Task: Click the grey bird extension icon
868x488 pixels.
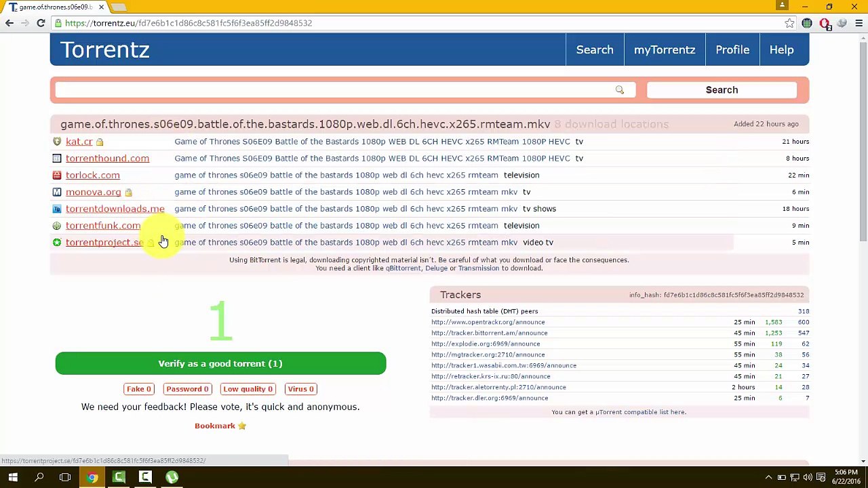Action: (842, 23)
